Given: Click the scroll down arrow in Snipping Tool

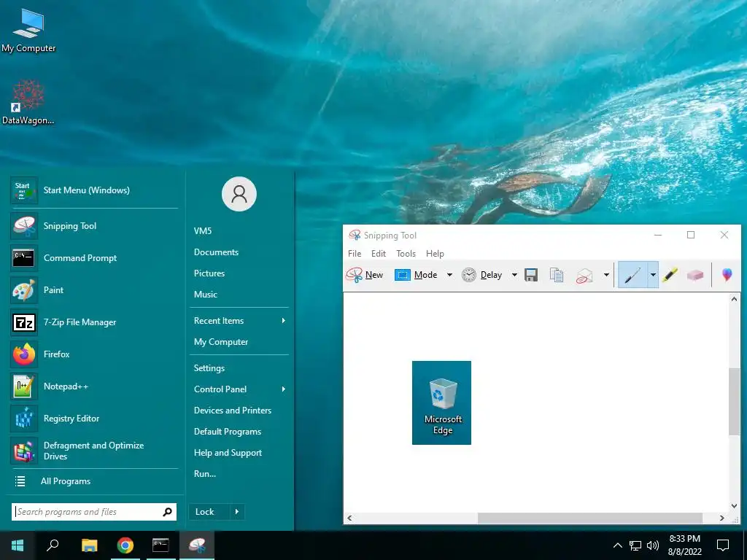Looking at the screenshot, I should point(734,506).
